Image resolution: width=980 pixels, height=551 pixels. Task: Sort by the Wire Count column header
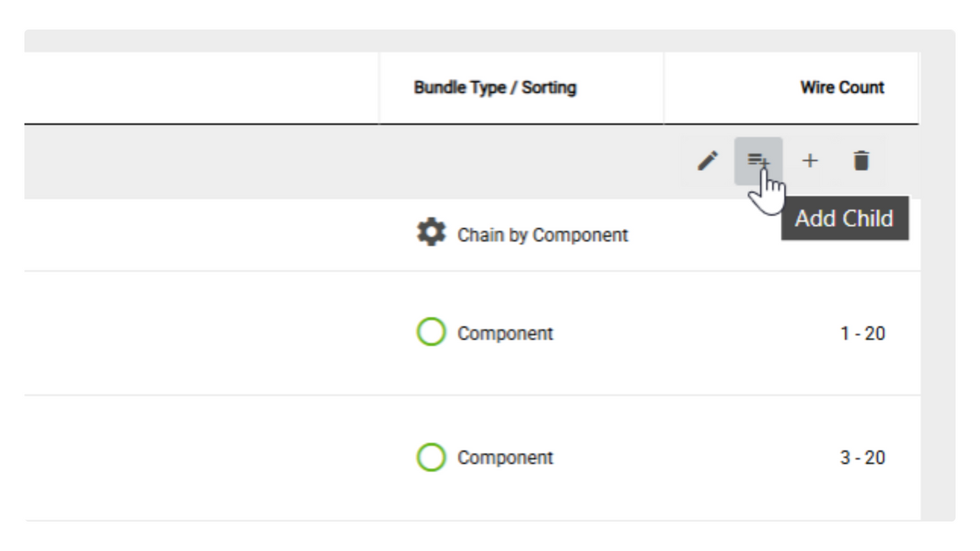point(842,87)
